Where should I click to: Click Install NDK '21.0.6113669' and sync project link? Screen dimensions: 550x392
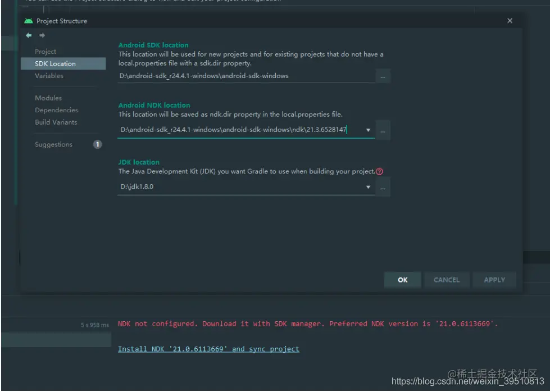click(x=208, y=349)
